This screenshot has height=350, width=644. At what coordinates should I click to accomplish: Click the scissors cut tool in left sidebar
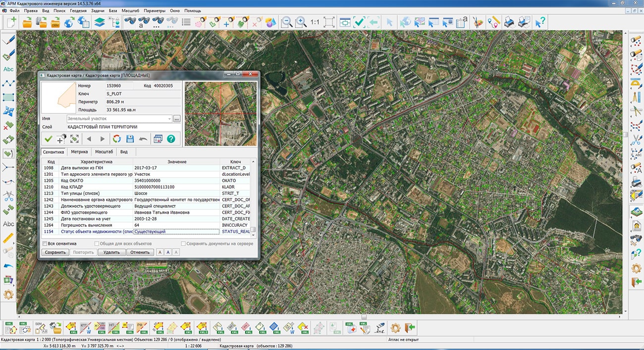coord(8,196)
